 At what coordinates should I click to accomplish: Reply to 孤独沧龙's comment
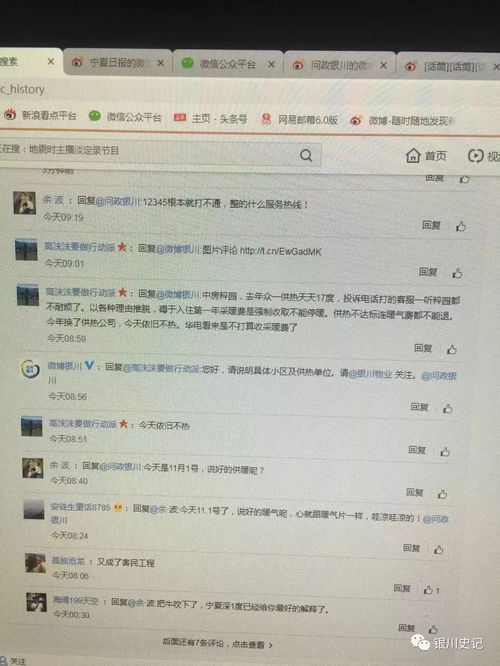click(402, 588)
